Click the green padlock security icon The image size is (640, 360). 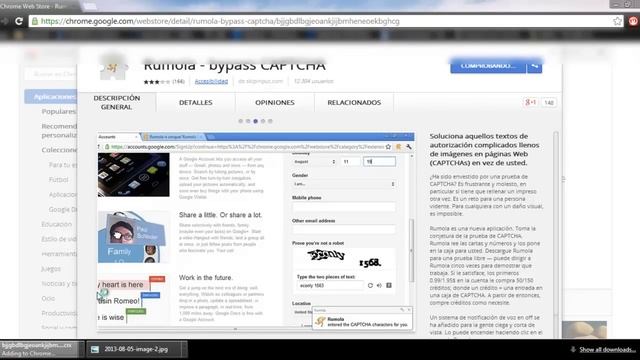(35, 21)
